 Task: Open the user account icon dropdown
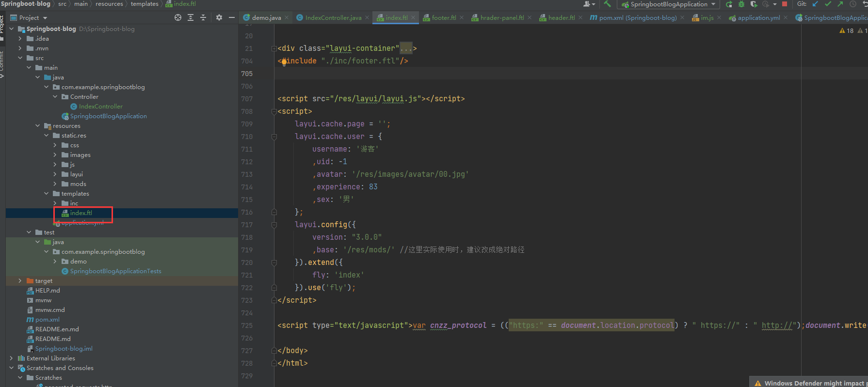[589, 4]
